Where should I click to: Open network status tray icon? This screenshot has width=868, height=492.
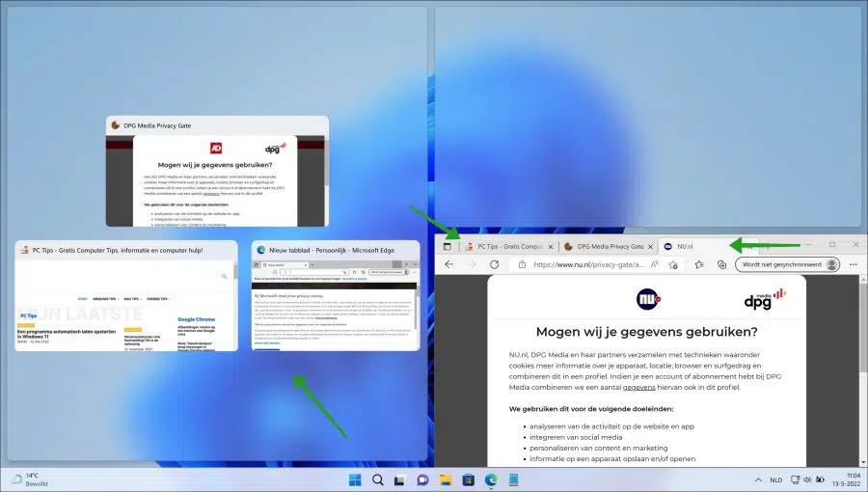[795, 479]
